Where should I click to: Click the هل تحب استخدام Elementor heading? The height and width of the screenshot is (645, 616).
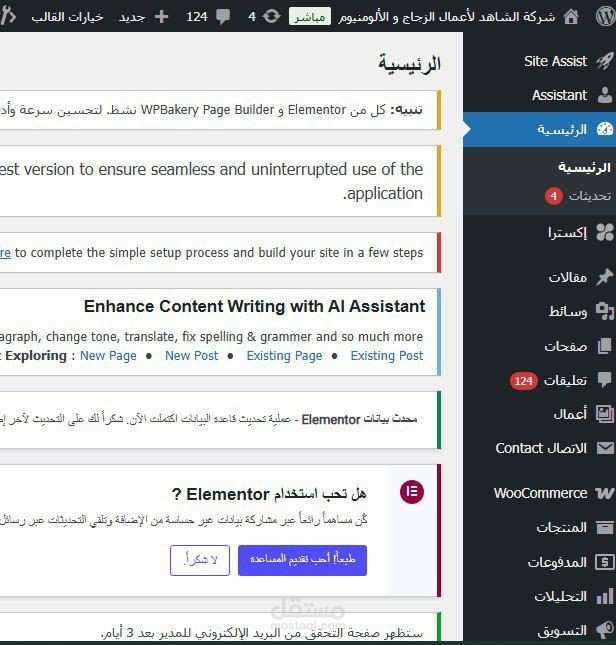tap(269, 494)
